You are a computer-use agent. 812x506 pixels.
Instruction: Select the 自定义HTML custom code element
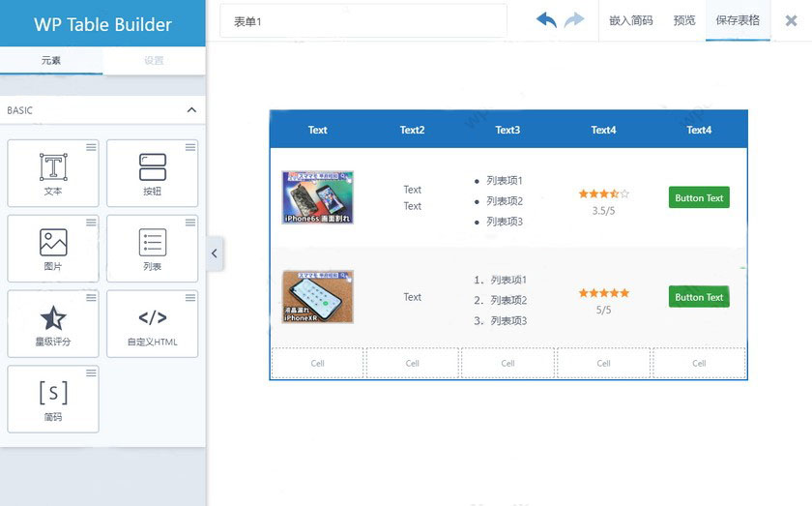[152, 319]
